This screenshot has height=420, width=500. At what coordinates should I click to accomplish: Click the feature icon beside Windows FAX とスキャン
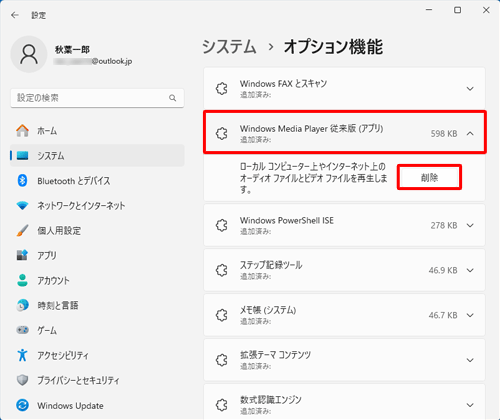coord(222,89)
